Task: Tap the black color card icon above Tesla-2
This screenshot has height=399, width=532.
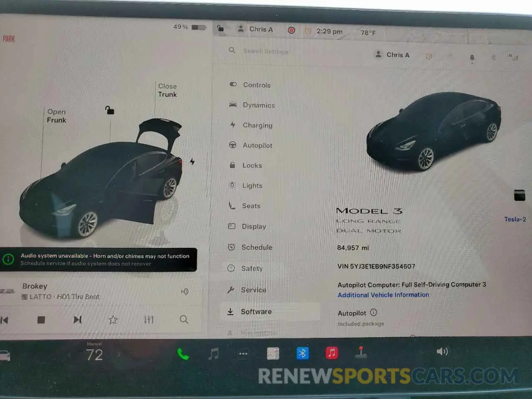Action: point(520,195)
